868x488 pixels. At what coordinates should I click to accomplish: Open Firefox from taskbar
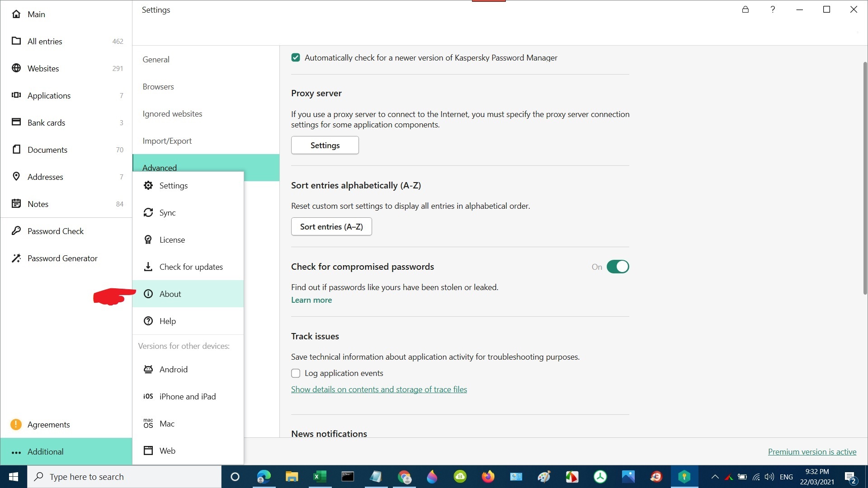[x=488, y=477]
